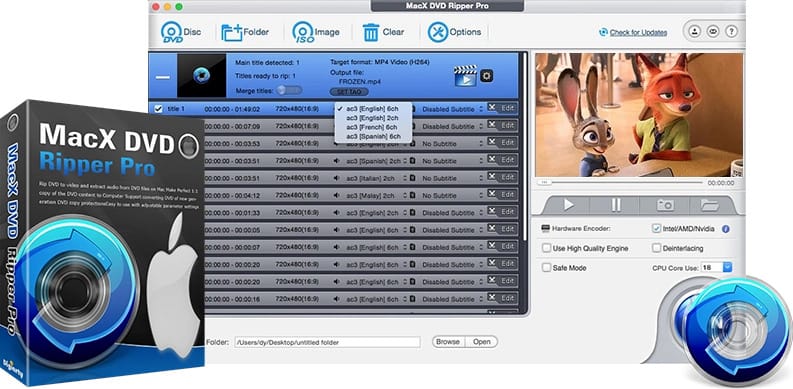This screenshot has width=793, height=389.
Task: Browse for an output folder
Action: (x=448, y=342)
